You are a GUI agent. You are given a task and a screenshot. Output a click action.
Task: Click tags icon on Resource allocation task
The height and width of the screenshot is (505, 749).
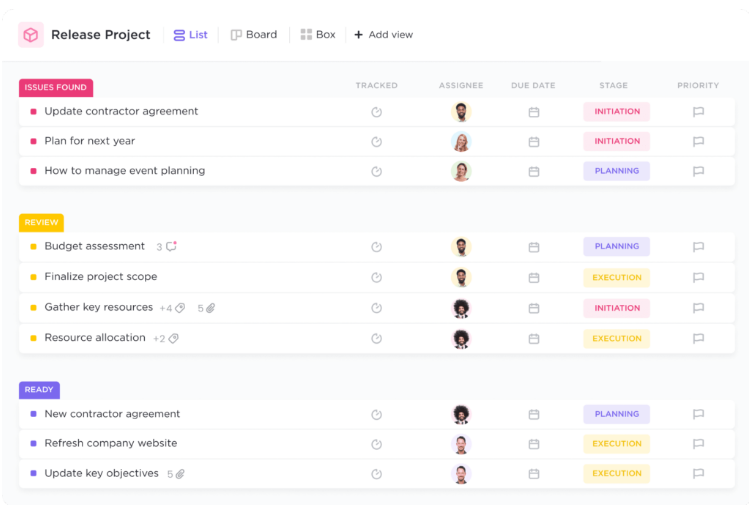click(173, 339)
